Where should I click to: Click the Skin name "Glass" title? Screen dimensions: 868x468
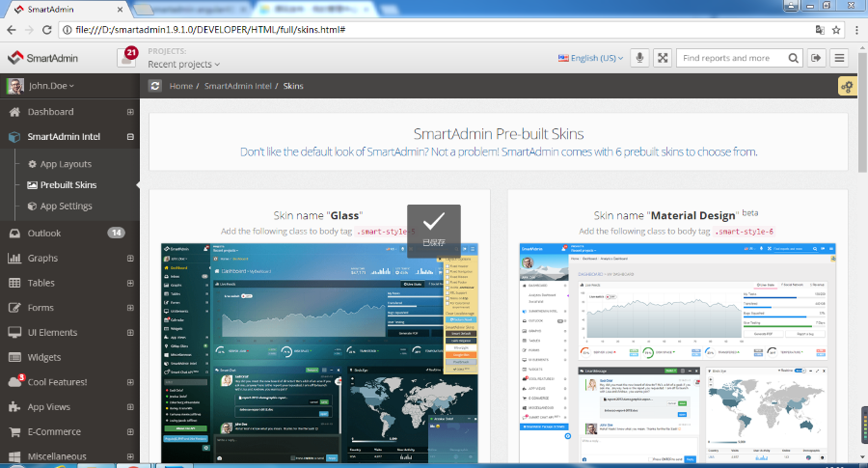(317, 215)
